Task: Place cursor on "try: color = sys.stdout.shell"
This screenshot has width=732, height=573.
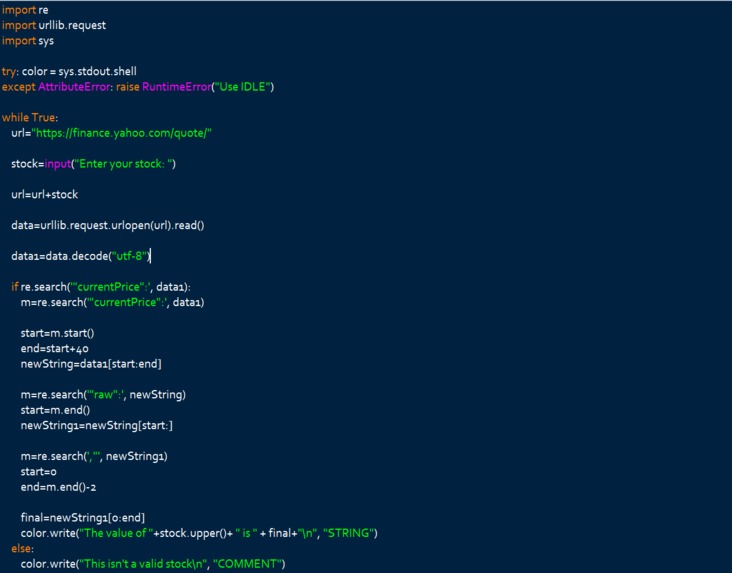Action: pyautogui.click(x=69, y=71)
